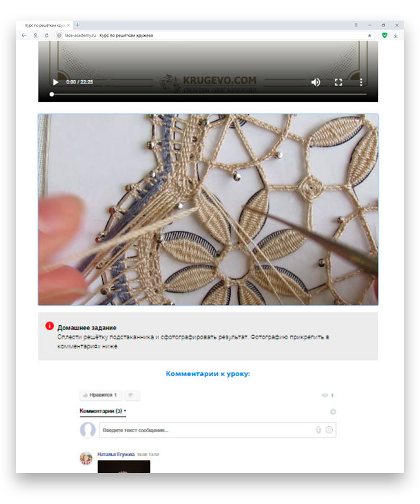Click the lace weaving photo

tap(208, 209)
